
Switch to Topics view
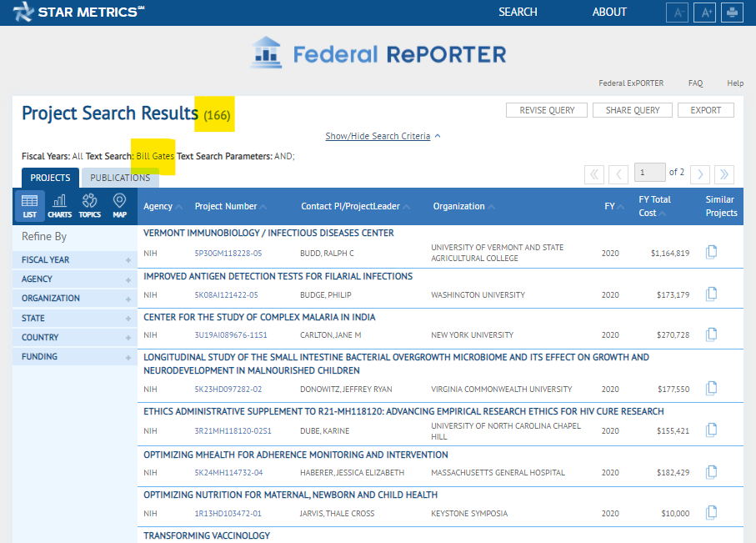tap(90, 206)
